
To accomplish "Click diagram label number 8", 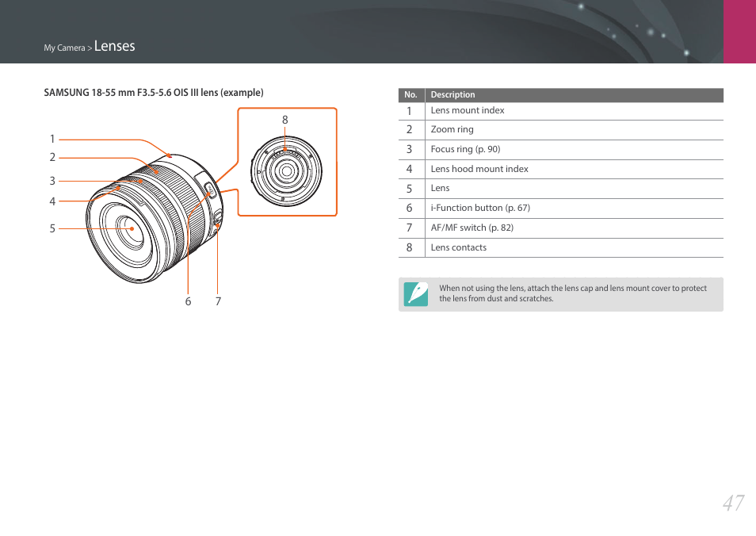I will [x=285, y=121].
